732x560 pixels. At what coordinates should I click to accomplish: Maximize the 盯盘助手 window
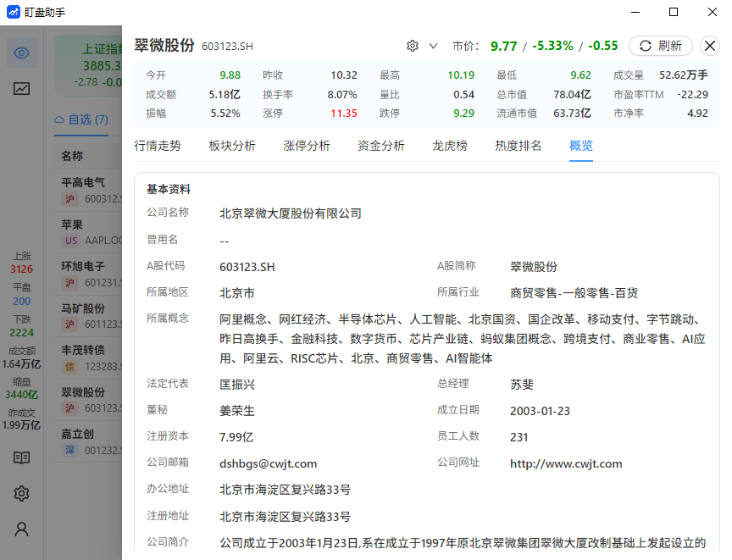(674, 12)
